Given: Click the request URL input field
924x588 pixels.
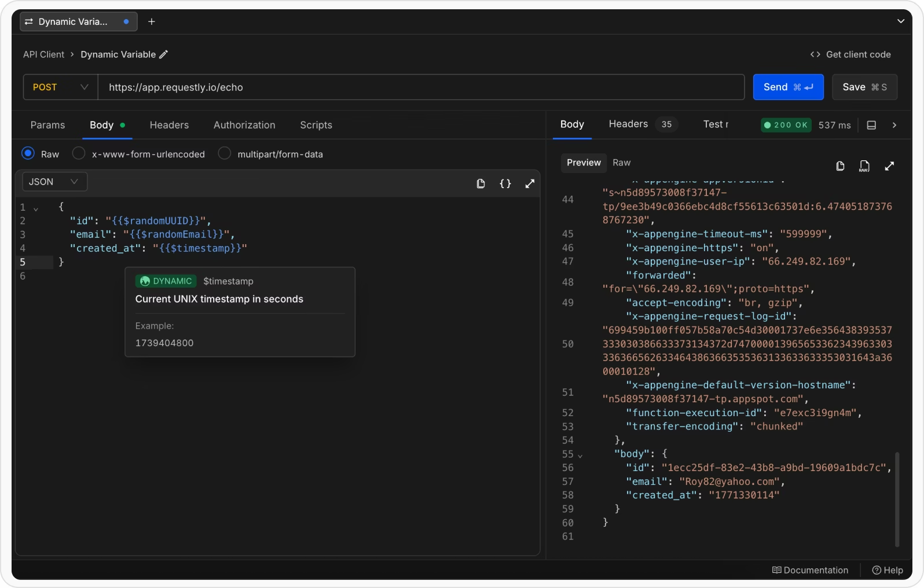Looking at the screenshot, I should point(421,87).
